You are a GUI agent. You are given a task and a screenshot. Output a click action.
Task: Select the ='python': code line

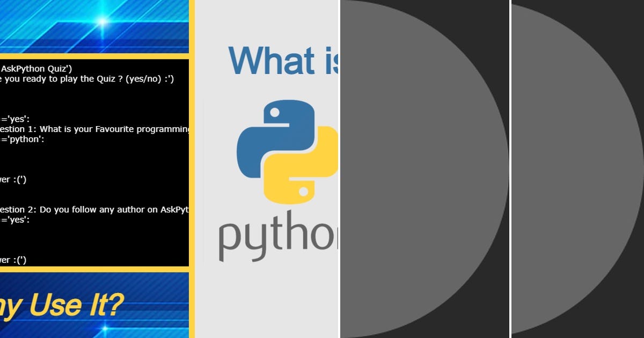pos(22,139)
